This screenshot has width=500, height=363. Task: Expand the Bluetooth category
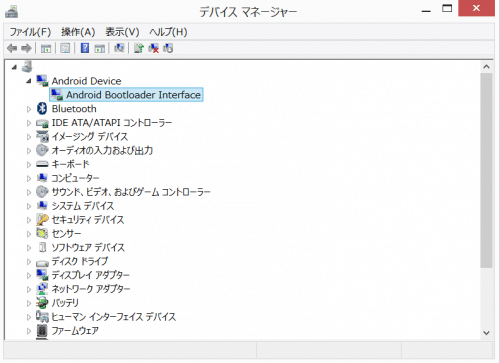point(29,109)
